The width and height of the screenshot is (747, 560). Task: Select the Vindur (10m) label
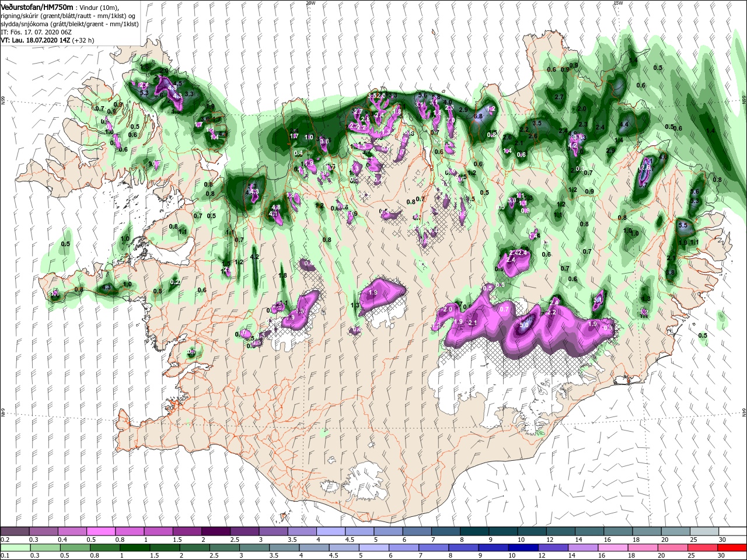point(99,8)
